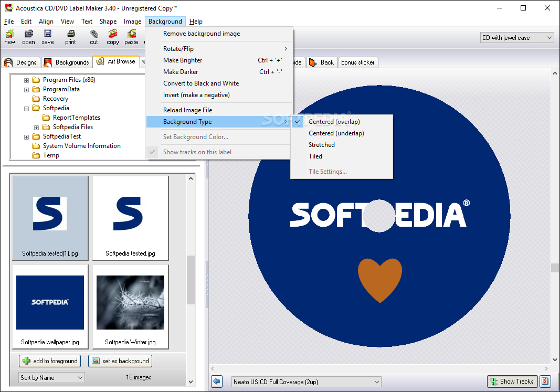The image size is (560, 392).
Task: Open the Image menu
Action: pos(132,22)
